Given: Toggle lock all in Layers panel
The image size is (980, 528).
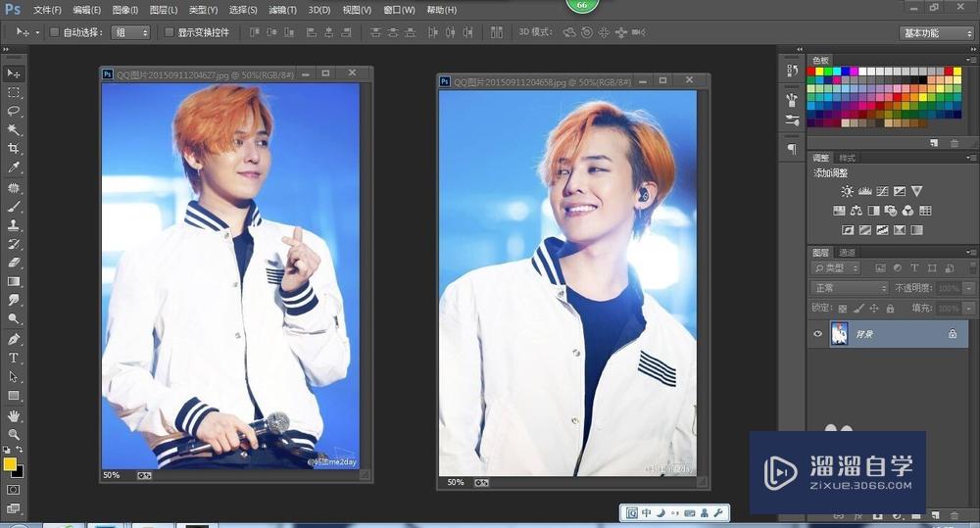Looking at the screenshot, I should pyautogui.click(x=890, y=308).
